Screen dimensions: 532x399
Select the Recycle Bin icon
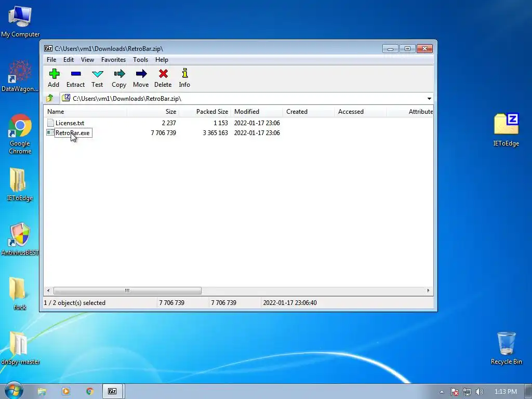click(x=506, y=348)
